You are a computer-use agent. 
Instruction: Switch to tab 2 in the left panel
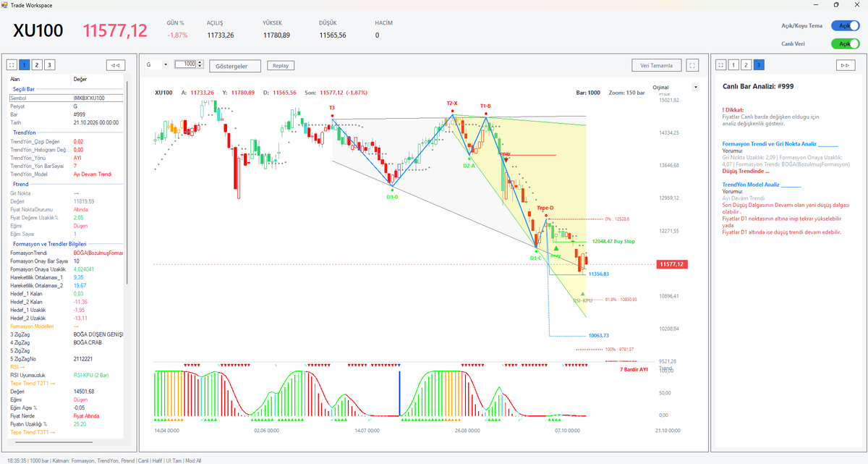coord(37,65)
